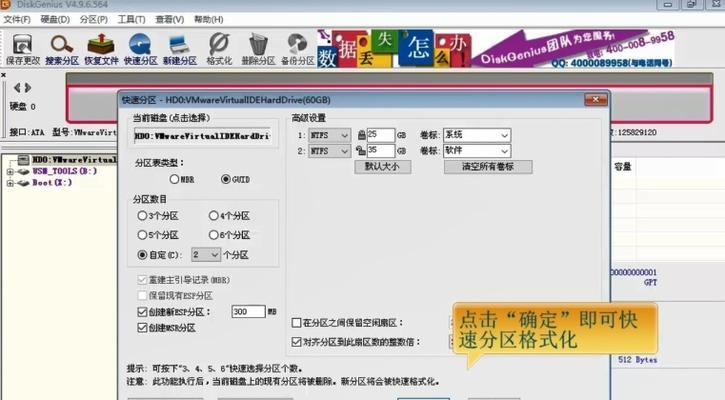Expand the Boot (X:) tree node

click(10, 183)
